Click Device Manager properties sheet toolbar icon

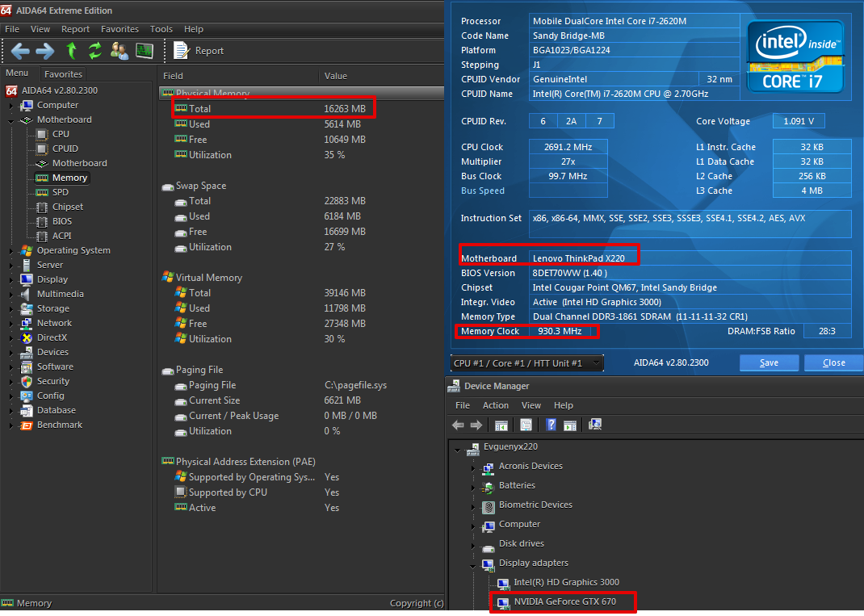click(x=526, y=425)
